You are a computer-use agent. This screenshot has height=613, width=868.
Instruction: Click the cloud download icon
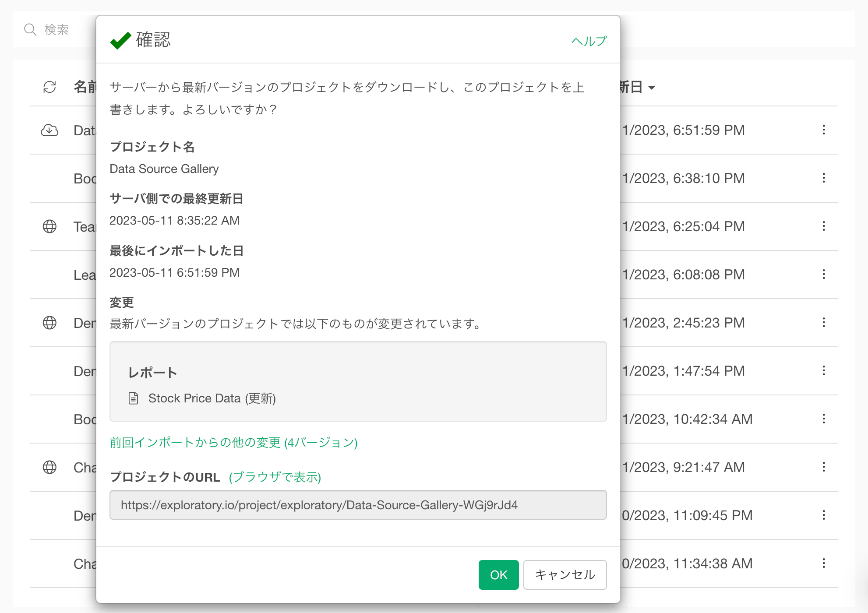click(x=49, y=130)
